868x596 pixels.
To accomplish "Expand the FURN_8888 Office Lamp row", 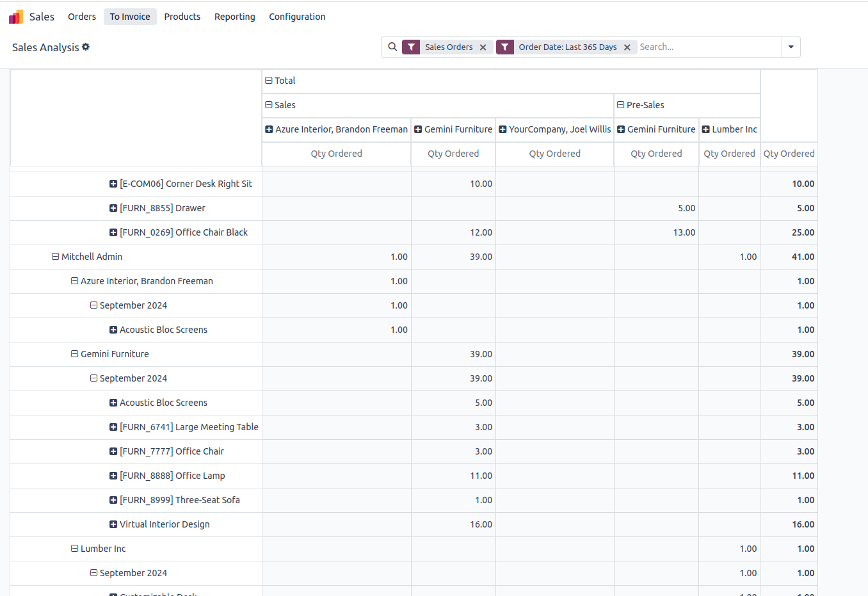I will click(x=172, y=476).
